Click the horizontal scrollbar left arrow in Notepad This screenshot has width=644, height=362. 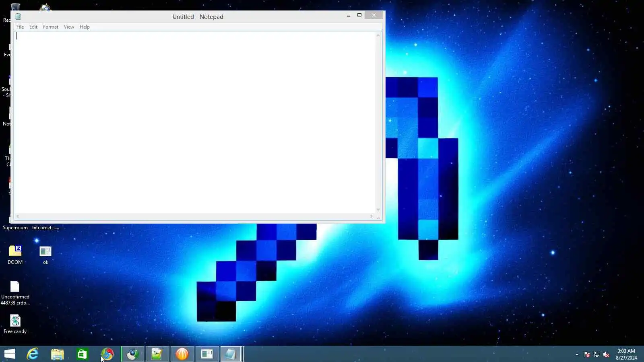click(18, 216)
